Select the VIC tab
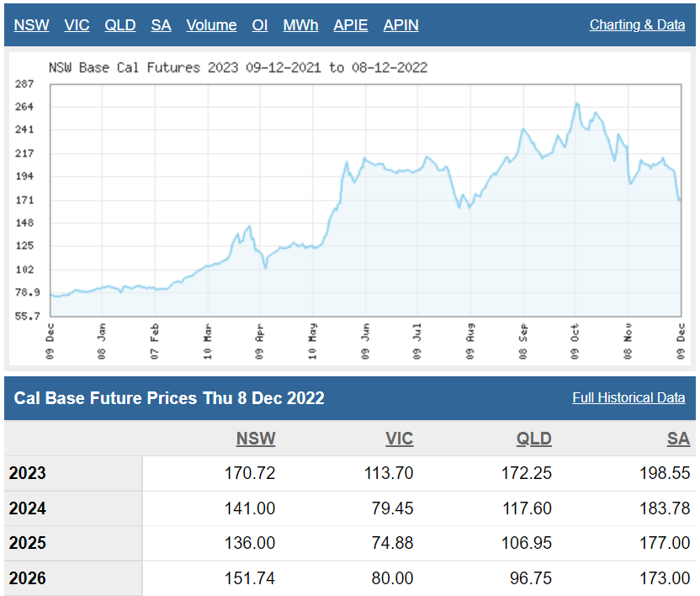Screen dimensions: 700x596 coord(77,25)
